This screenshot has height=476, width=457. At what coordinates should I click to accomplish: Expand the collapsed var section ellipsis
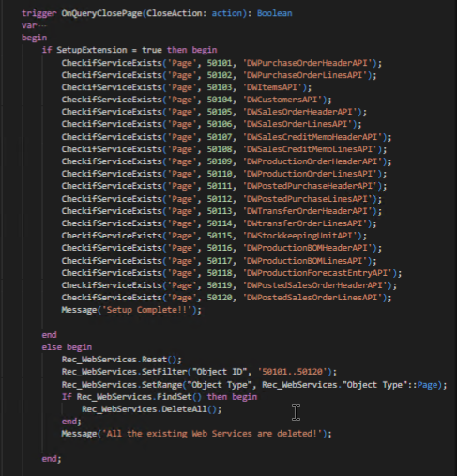tap(43, 25)
